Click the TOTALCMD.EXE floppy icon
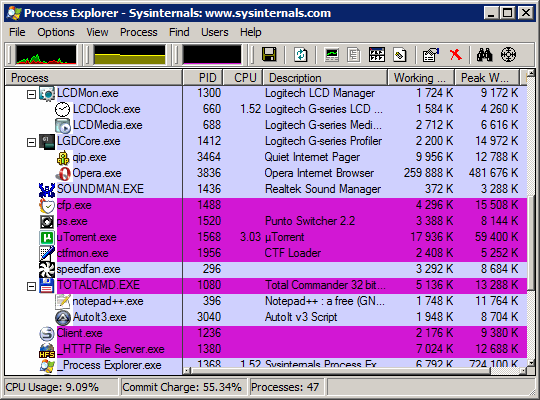 47,286
